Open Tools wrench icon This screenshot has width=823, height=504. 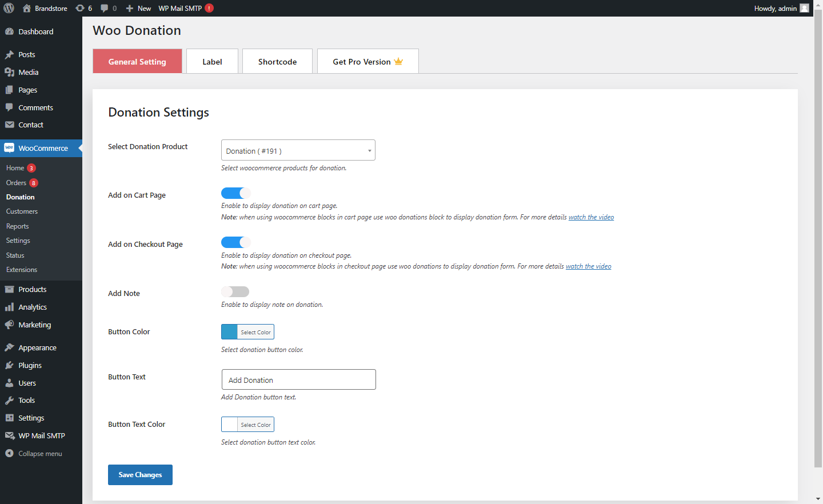[x=9, y=401]
